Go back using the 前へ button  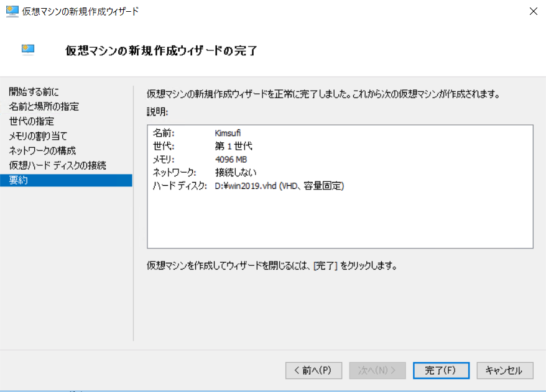pos(313,370)
